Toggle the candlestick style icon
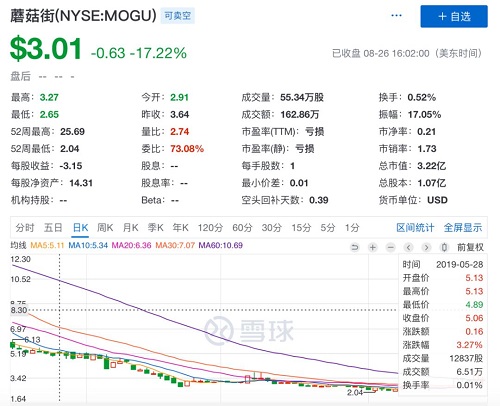Image resolution: width=500 pixels, height=406 pixels. (444, 247)
